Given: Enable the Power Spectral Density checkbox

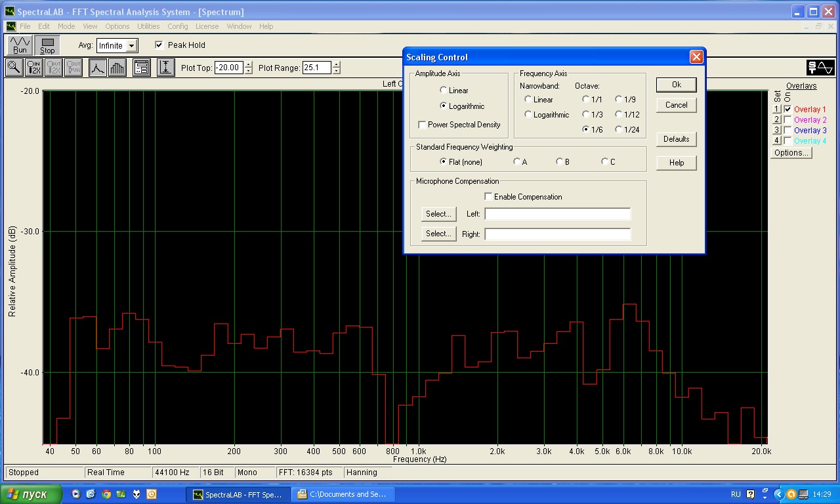Looking at the screenshot, I should pyautogui.click(x=422, y=125).
